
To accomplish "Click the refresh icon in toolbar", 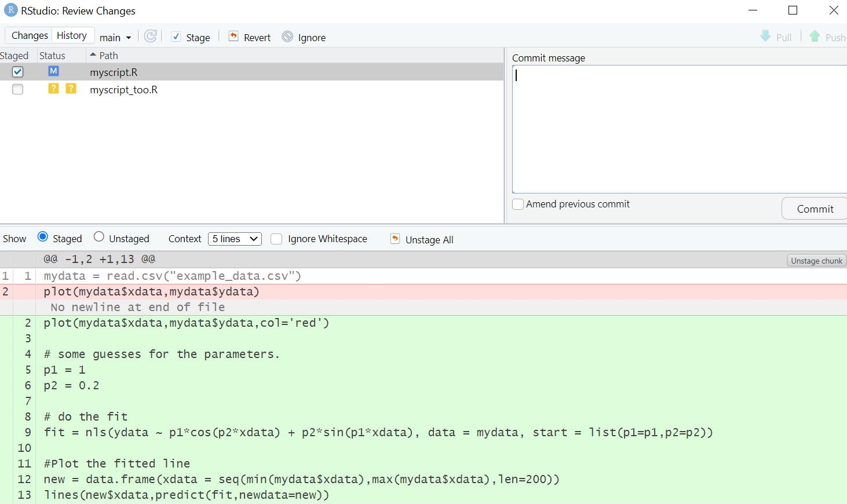I will point(151,36).
